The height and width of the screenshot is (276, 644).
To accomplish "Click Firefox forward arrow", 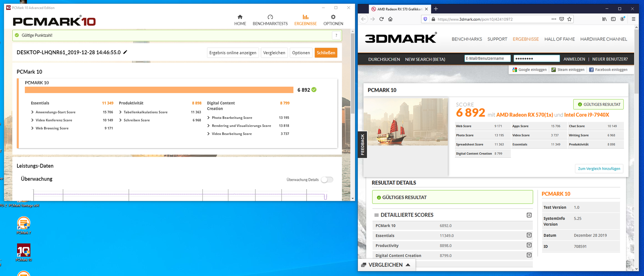I will (x=373, y=19).
